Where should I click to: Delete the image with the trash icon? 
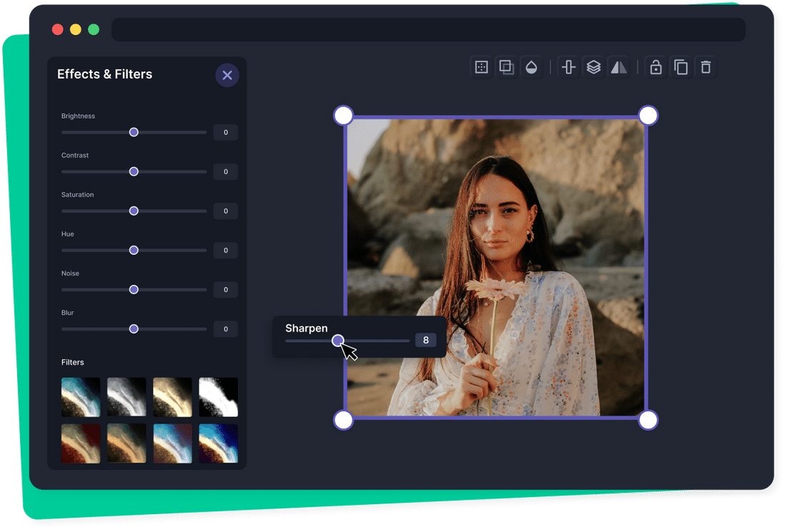coord(705,66)
